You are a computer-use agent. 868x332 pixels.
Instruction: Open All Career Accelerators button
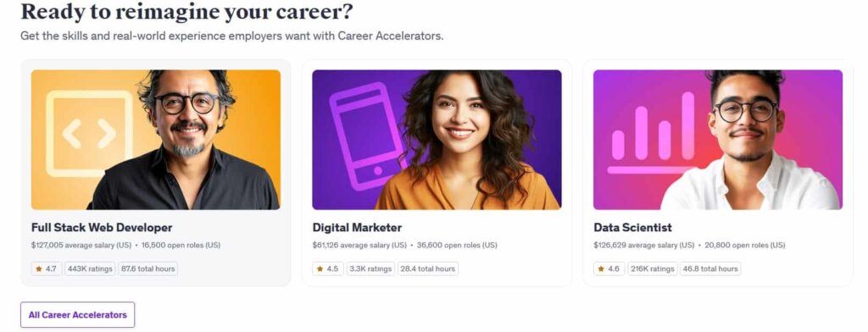tap(77, 315)
